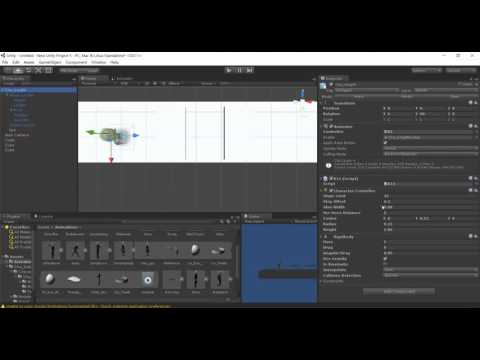Switch to the Hierarchy tab

pyautogui.click(x=15, y=79)
